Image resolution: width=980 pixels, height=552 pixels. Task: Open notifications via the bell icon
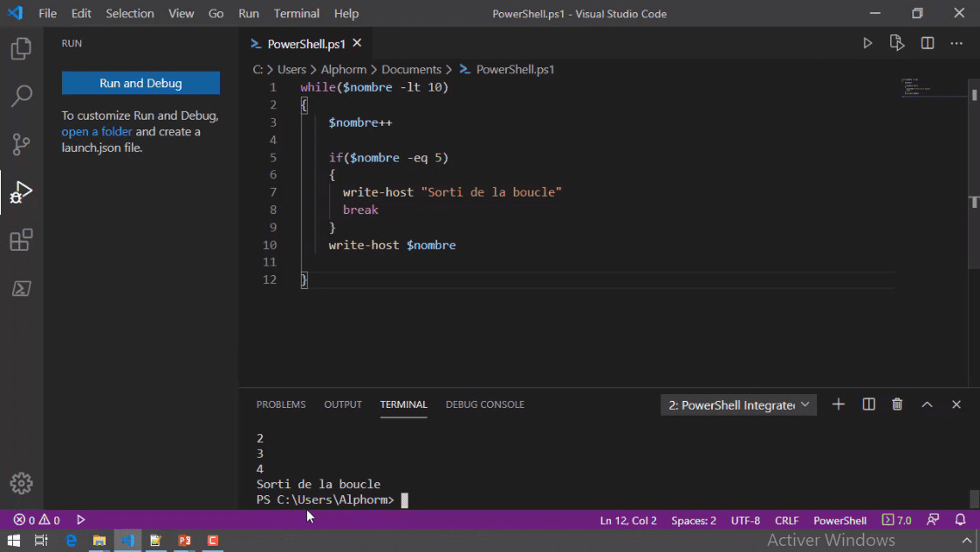pyautogui.click(x=960, y=520)
